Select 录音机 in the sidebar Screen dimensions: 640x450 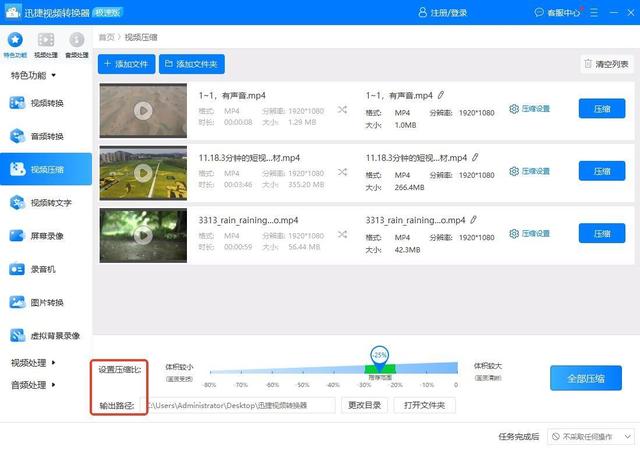(46, 269)
